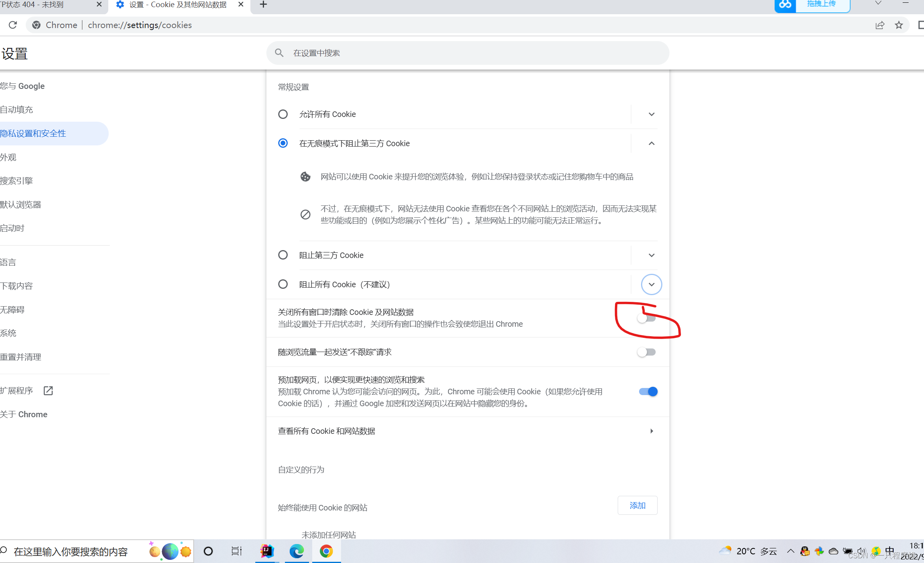Click the open-in-new icon beside 扩展程序
This screenshot has height=563, width=924.
48,390
